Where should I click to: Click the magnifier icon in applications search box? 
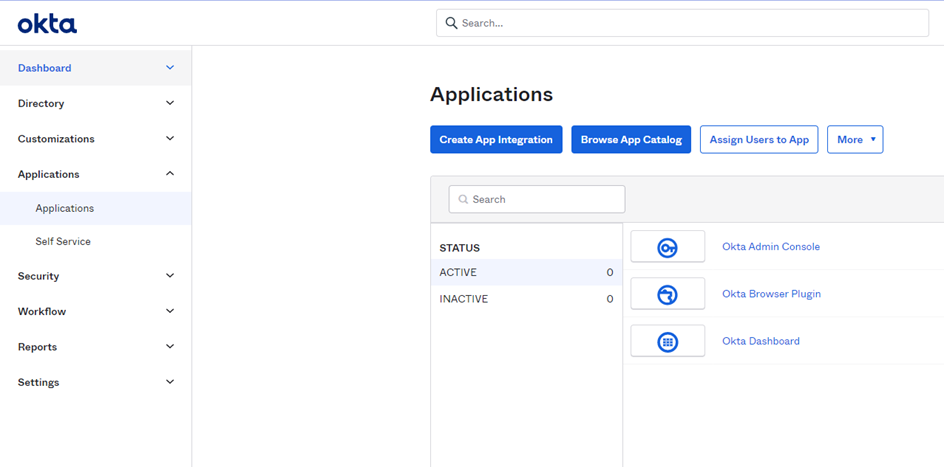[x=463, y=199]
